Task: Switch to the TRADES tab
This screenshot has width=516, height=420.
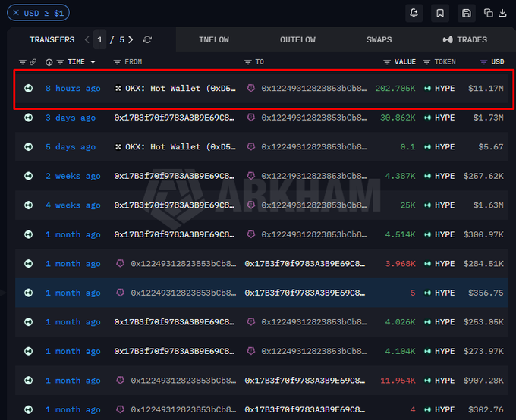Action: click(x=464, y=39)
